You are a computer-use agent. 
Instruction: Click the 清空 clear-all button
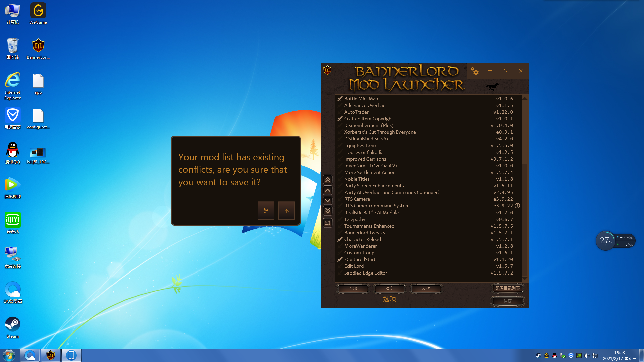[x=389, y=289]
